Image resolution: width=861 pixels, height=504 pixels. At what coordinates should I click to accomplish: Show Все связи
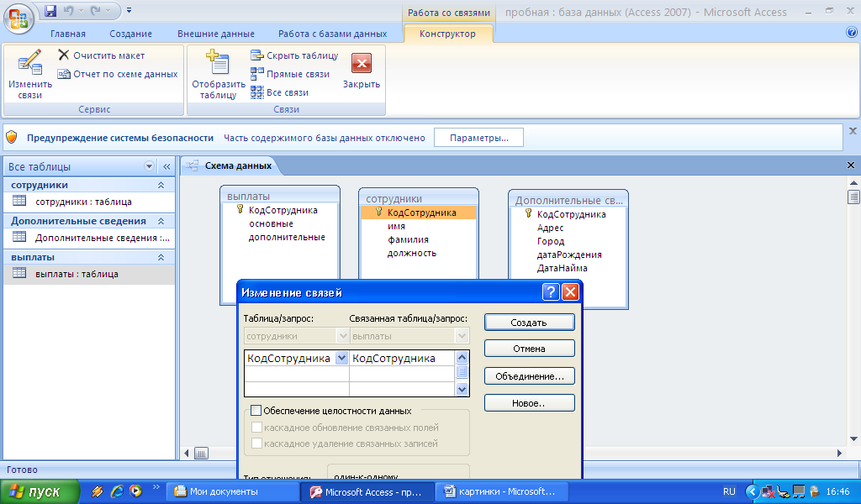[x=279, y=92]
